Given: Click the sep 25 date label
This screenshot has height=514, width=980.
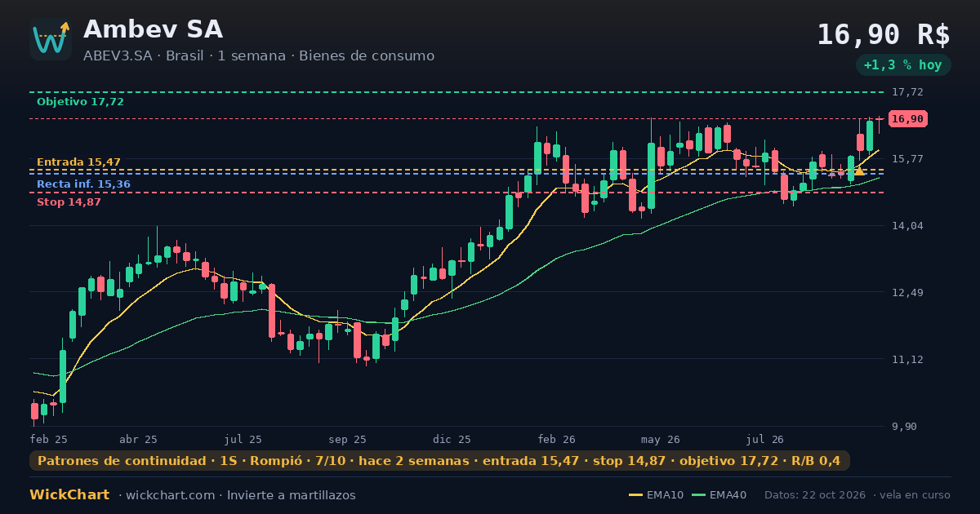Looking at the screenshot, I should [x=347, y=440].
